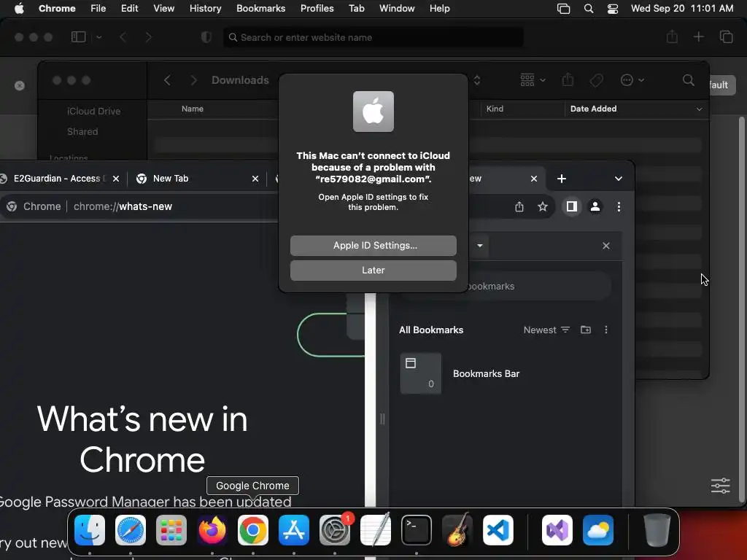Open Control Center in menu bar

pos(613,9)
